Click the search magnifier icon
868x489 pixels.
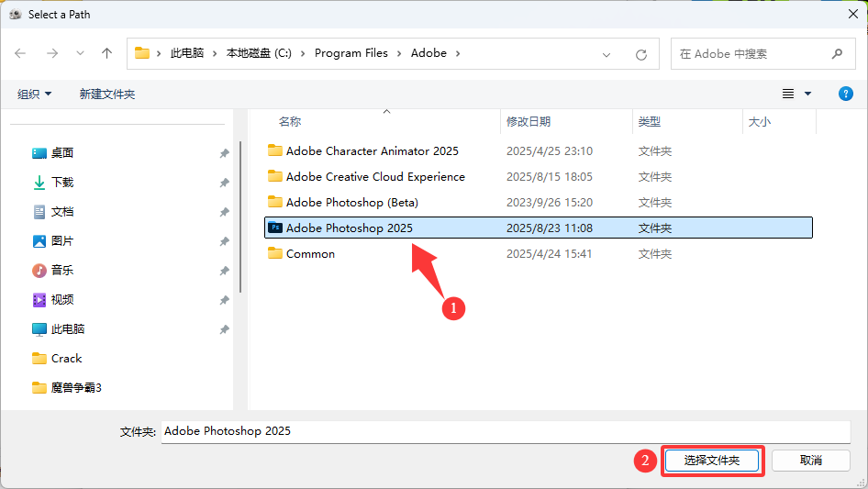click(837, 54)
